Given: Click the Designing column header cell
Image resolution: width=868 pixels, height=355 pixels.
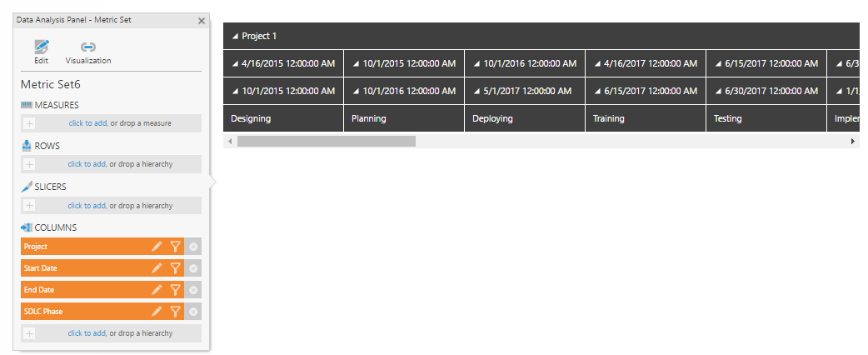Looking at the screenshot, I should [x=283, y=118].
